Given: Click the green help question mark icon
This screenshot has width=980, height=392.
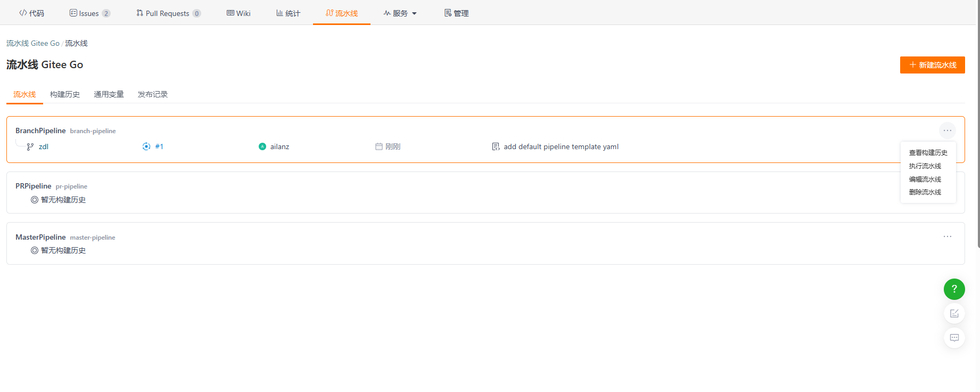Looking at the screenshot, I should (954, 289).
